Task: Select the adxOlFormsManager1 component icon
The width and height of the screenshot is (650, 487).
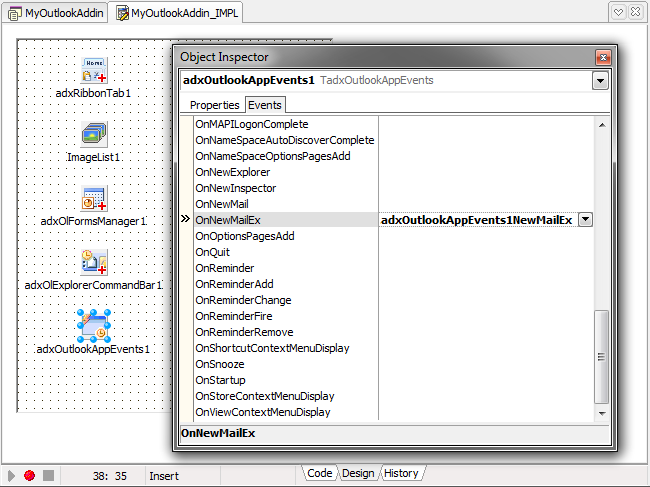Action: tap(94, 198)
